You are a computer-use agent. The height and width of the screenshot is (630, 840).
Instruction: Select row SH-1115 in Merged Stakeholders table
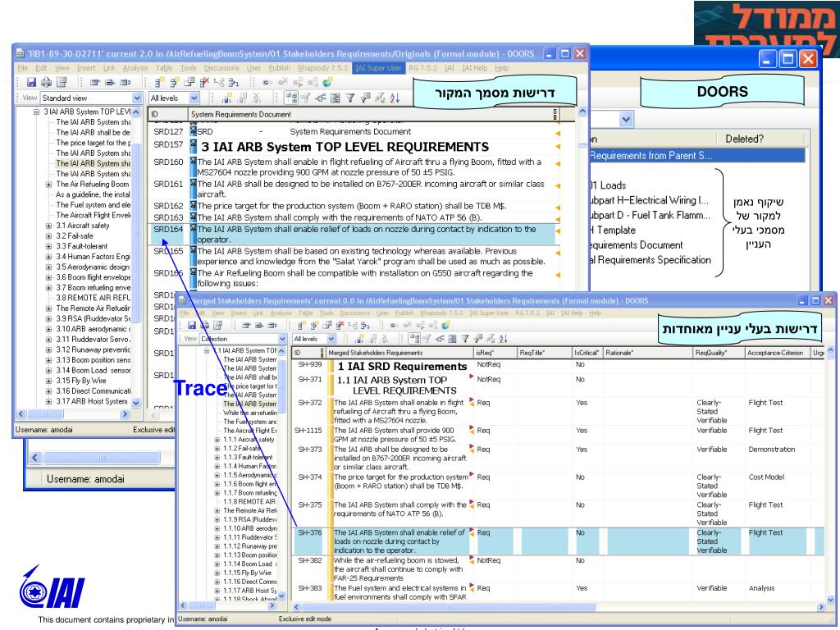coord(558,435)
